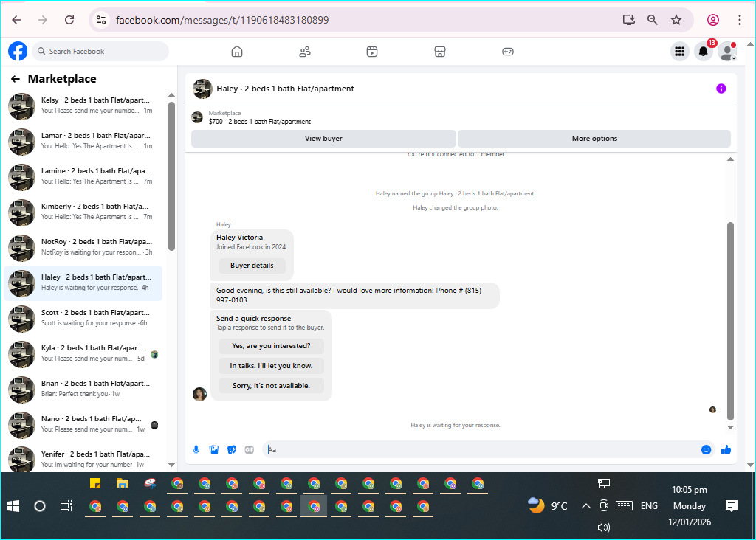Open Nano conversation in the list
This screenshot has width=756, height=540.
83,424
